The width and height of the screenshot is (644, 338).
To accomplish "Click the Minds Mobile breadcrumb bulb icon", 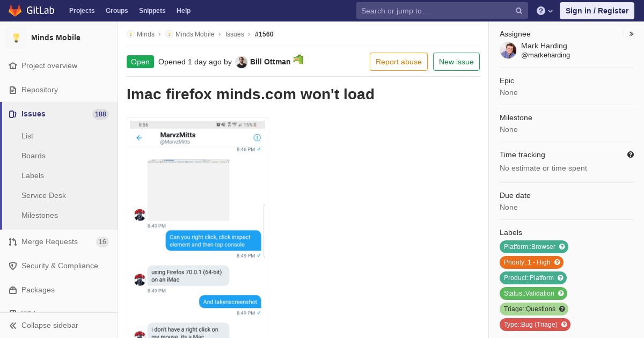I will coord(169,34).
